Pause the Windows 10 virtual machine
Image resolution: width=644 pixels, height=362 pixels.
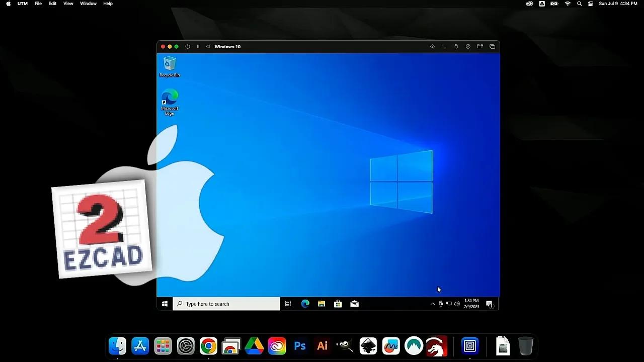coord(198,47)
